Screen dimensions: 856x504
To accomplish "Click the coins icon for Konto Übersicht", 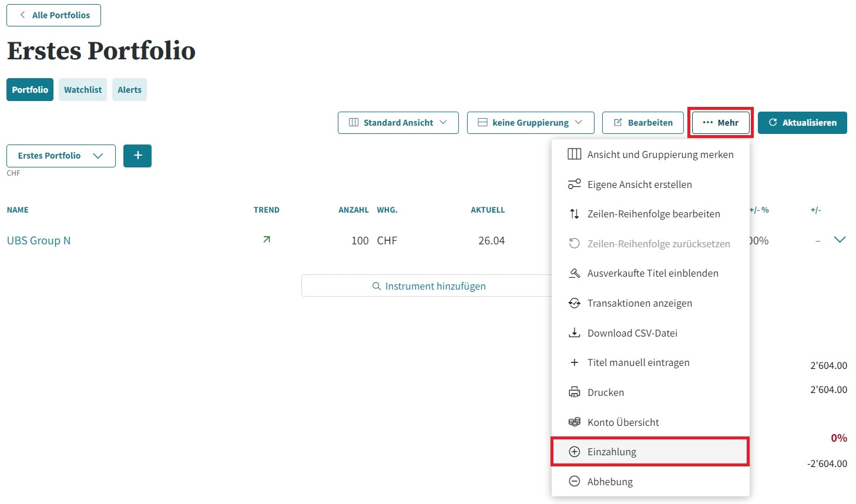I will click(x=574, y=422).
